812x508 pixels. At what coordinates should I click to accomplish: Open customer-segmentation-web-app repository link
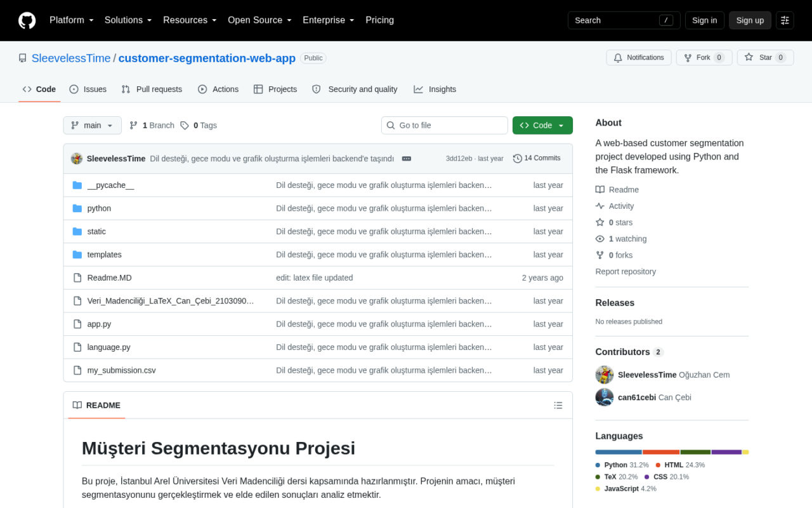click(x=207, y=58)
